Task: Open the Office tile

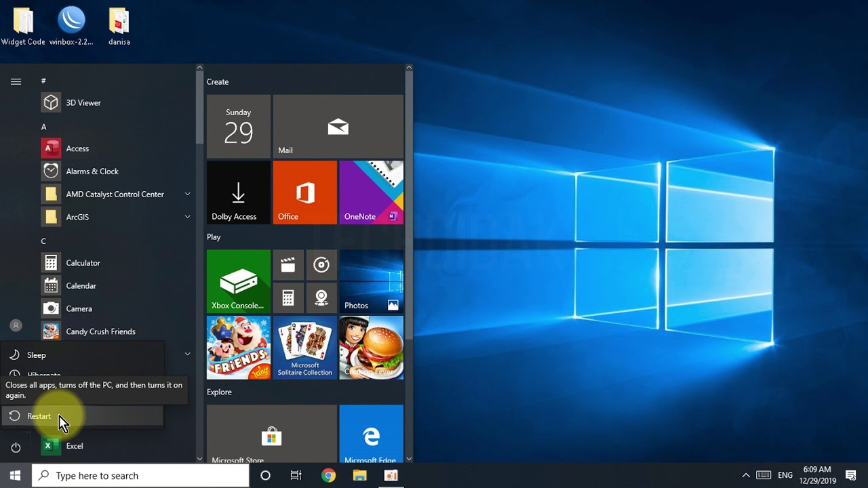Action: [x=304, y=192]
